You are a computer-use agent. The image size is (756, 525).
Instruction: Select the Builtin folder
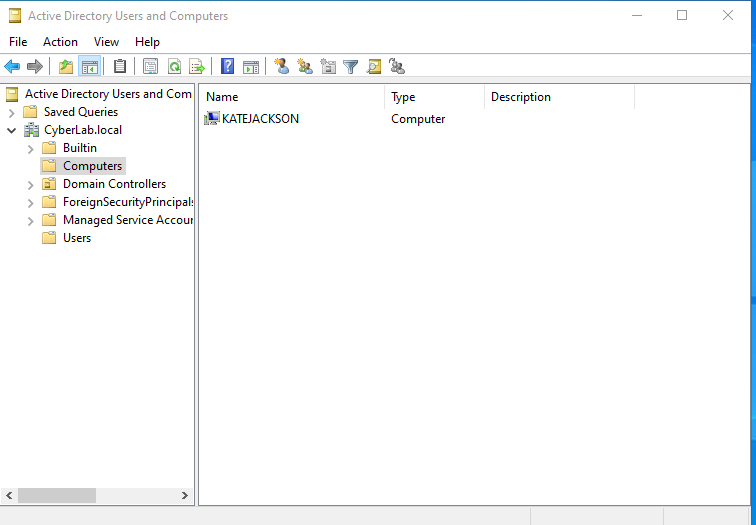point(80,148)
